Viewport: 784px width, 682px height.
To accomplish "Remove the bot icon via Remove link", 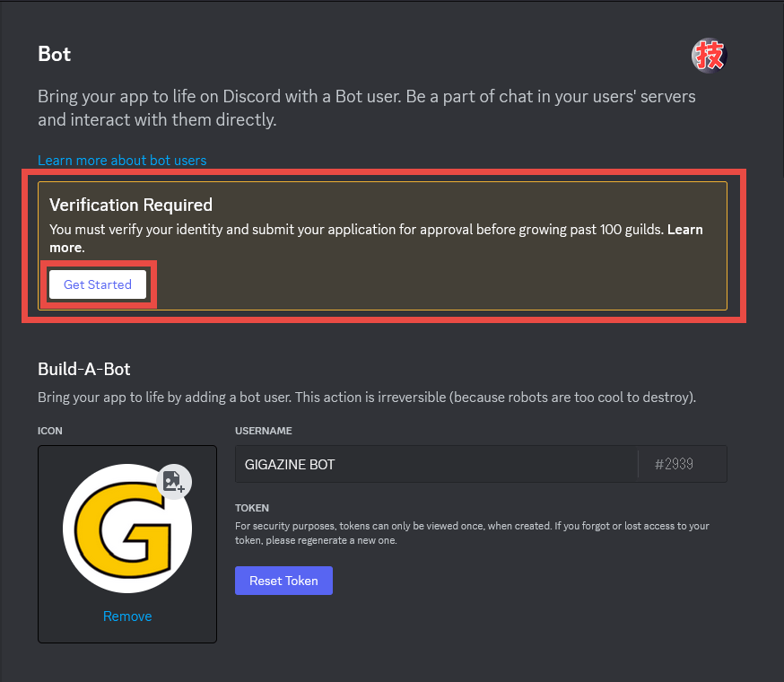I will click(x=127, y=616).
